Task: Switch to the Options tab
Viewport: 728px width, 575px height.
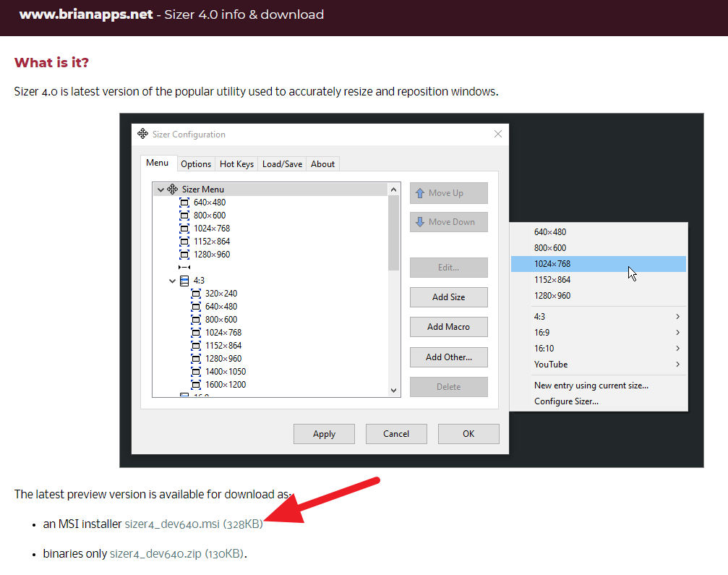Action: (196, 164)
